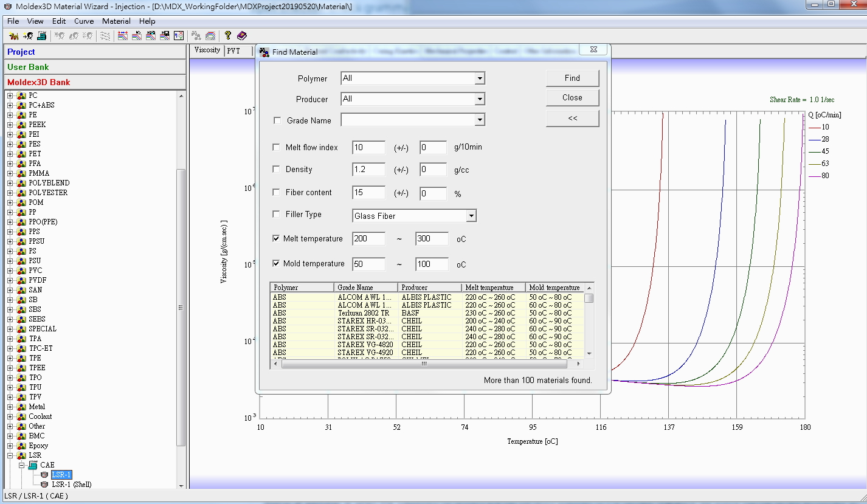Image resolution: width=867 pixels, height=504 pixels.
Task: Open the Producer dropdown
Action: 479,99
